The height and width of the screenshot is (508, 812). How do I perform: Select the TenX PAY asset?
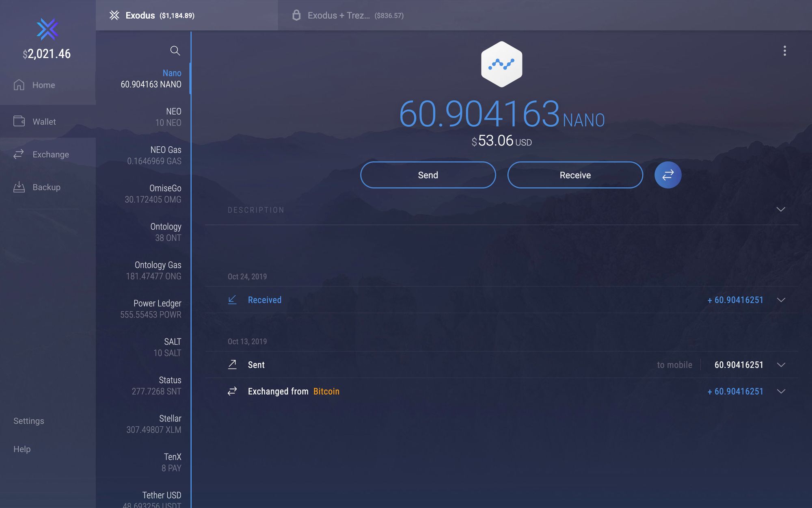(143, 462)
